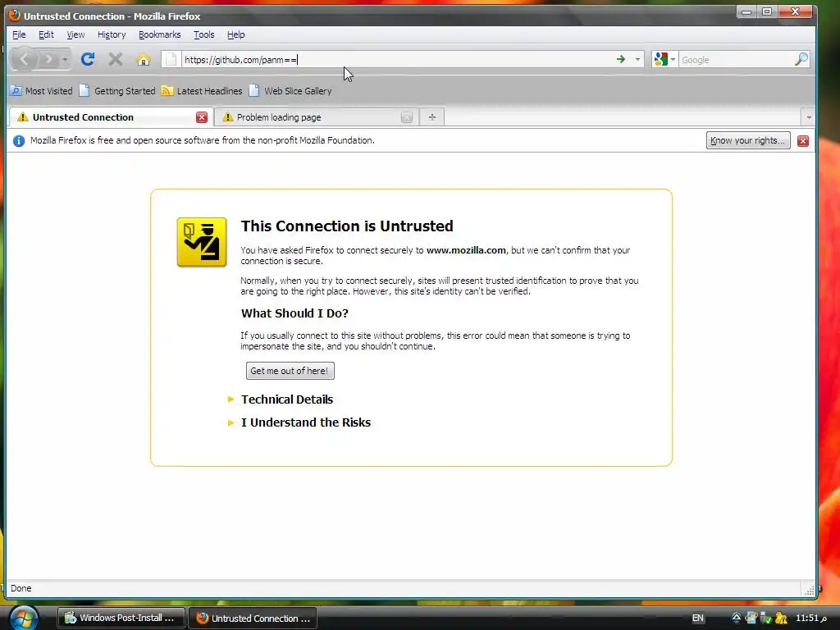Viewport: 840px width, 630px height.
Task: Click the EN language indicator
Action: coord(697,618)
